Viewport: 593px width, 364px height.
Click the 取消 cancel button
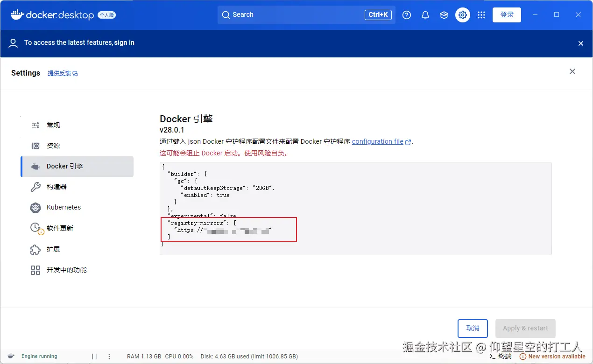pos(473,328)
